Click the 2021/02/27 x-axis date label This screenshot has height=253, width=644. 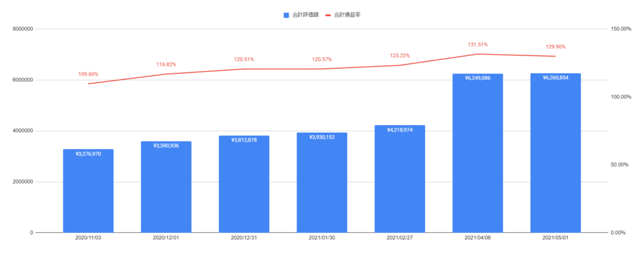tap(399, 238)
